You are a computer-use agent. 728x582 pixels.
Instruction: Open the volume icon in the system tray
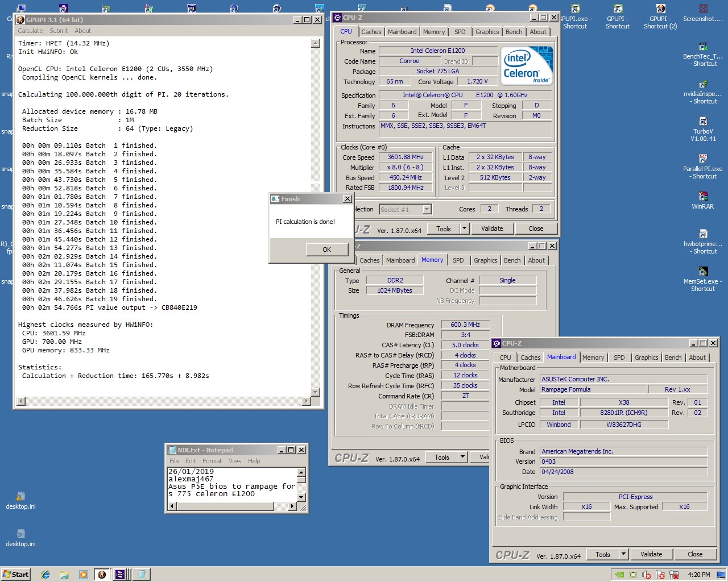(647, 575)
